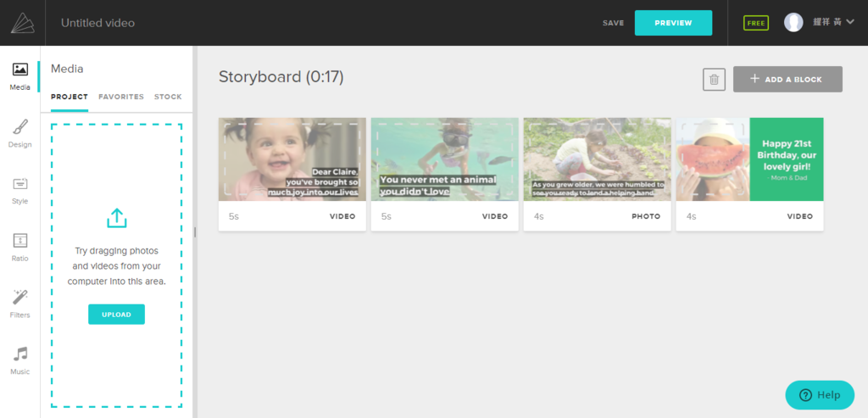
Task: Edit the Untitled video title
Action: click(98, 23)
